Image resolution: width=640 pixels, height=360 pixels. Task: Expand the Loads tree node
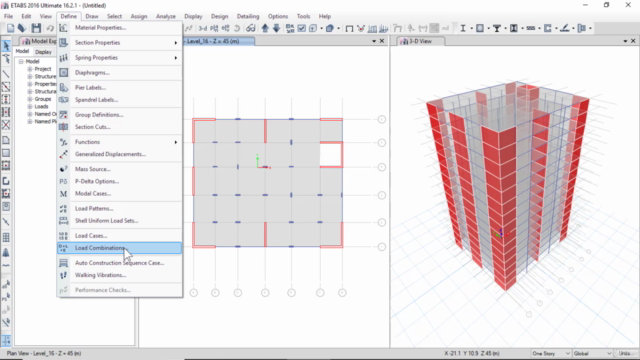click(30, 107)
